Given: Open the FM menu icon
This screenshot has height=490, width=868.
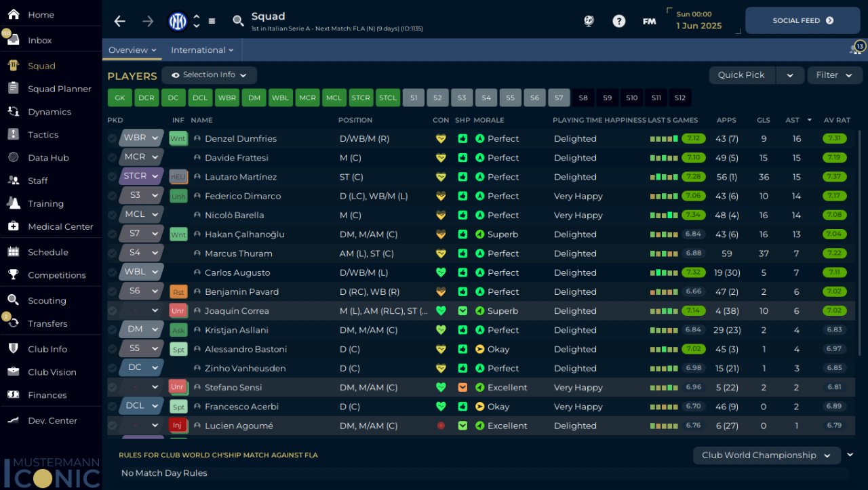Looking at the screenshot, I should (649, 21).
